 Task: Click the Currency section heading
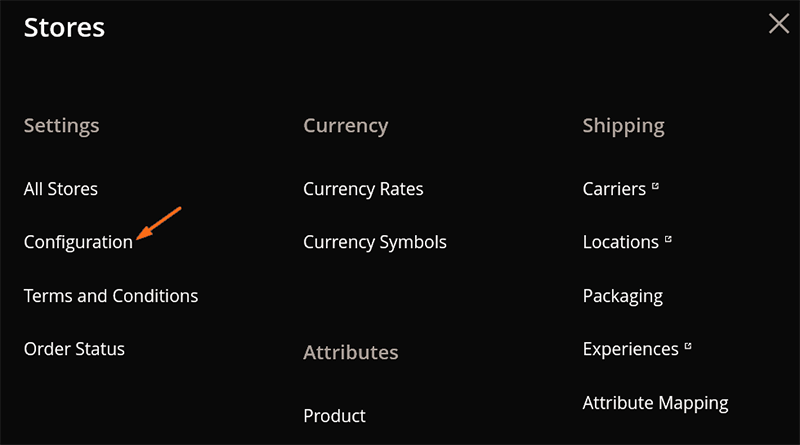345,126
